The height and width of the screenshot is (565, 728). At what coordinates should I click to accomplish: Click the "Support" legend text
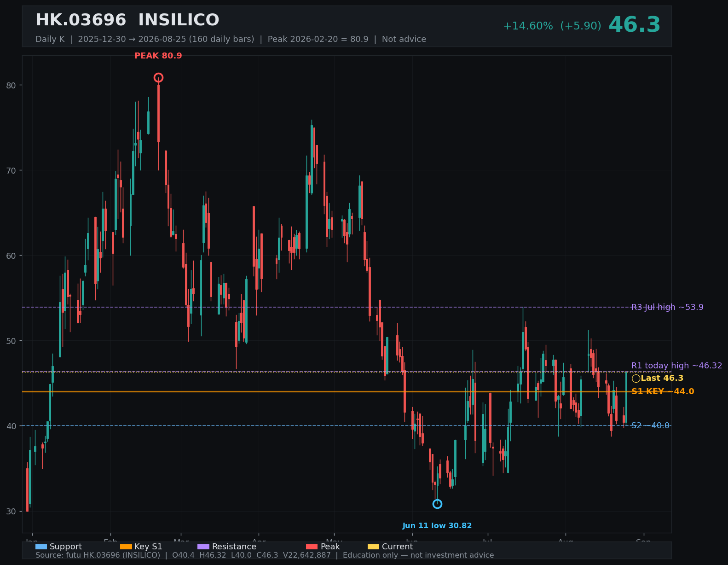pyautogui.click(x=66, y=547)
